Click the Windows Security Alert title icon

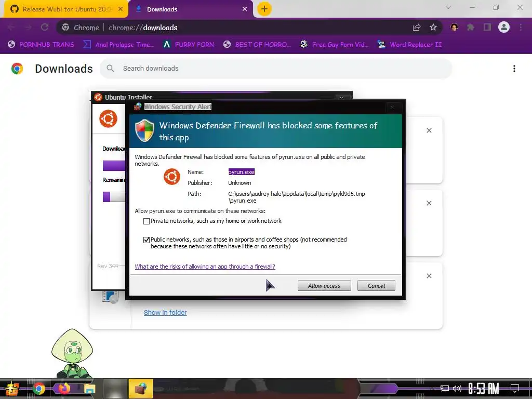point(137,107)
